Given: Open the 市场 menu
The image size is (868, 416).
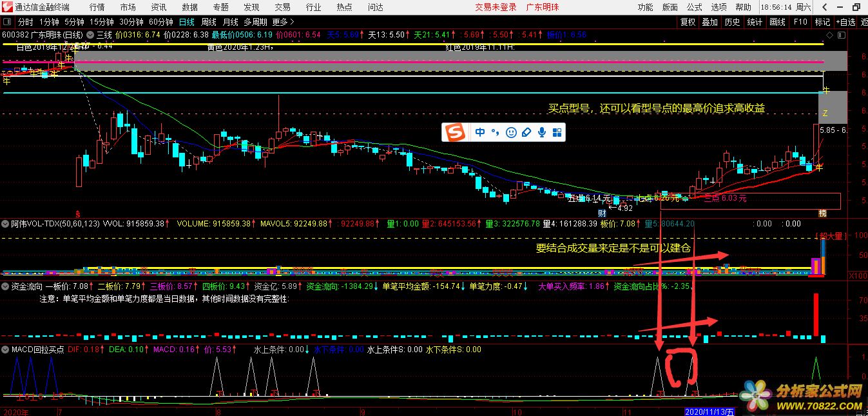Looking at the screenshot, I should pyautogui.click(x=128, y=7).
